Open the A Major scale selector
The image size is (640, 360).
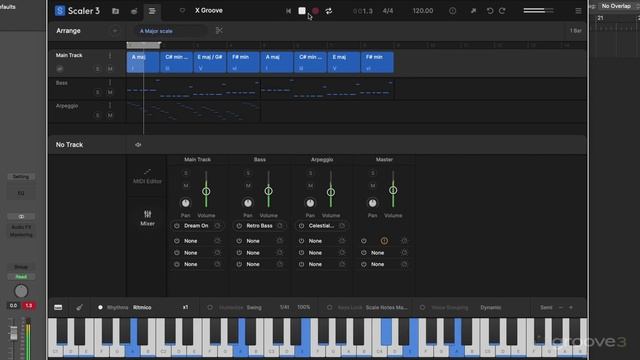pyautogui.click(x=170, y=31)
